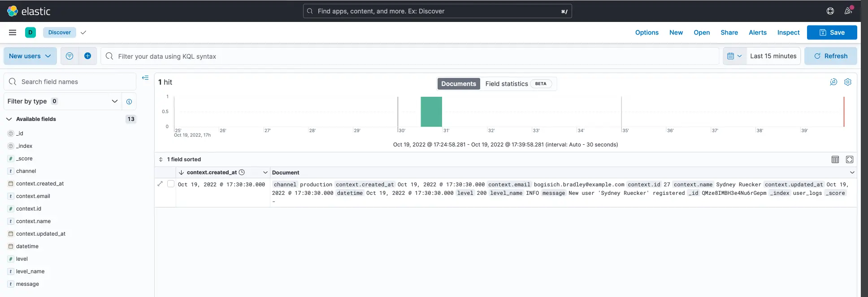
Task: Open display options table icon
Action: point(835,159)
